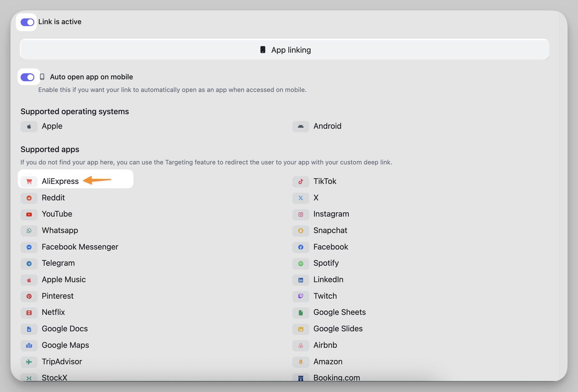Click the Google Docs app icon

pos(29,329)
